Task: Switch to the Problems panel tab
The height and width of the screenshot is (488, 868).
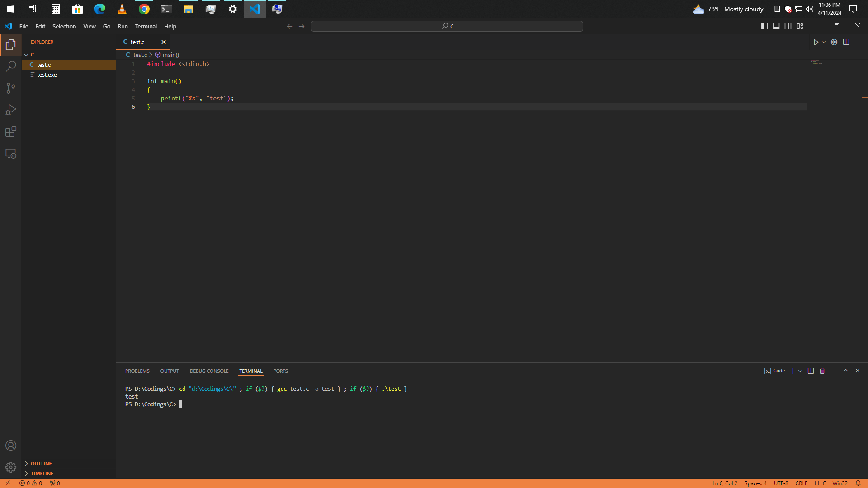Action: click(x=137, y=371)
